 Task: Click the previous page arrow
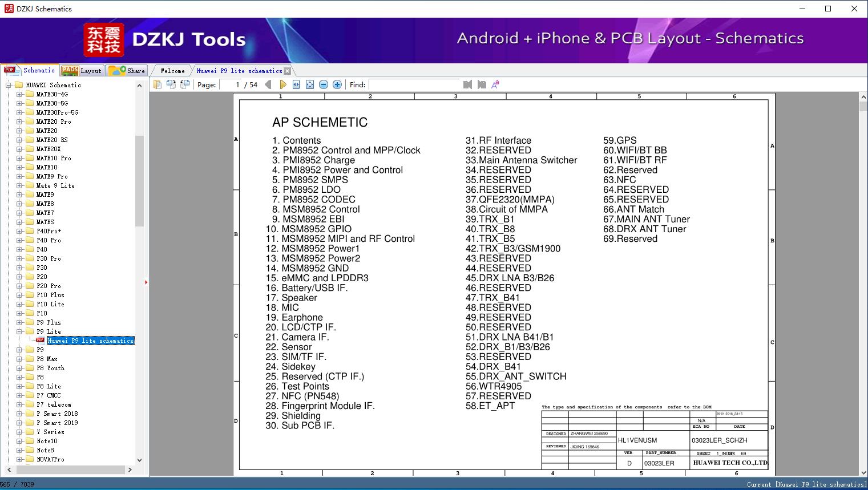pos(268,84)
